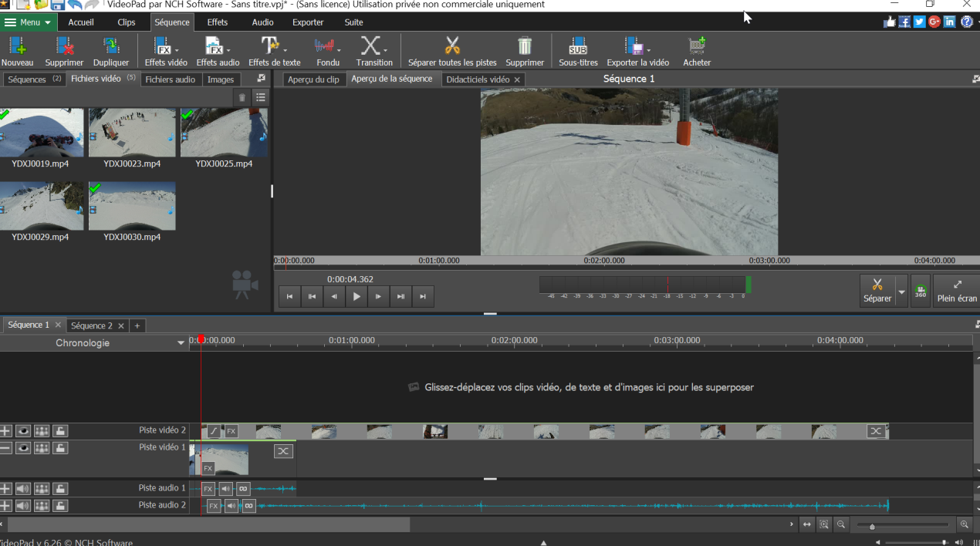Select the YDXJ0023.mp4 video thumbnail
The width and height of the screenshot is (980, 546).
coord(132,132)
